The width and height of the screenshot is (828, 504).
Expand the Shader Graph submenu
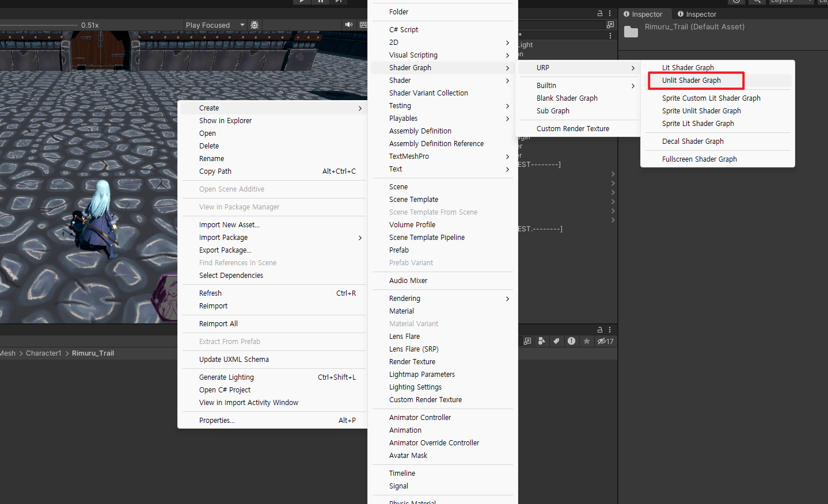click(x=442, y=67)
